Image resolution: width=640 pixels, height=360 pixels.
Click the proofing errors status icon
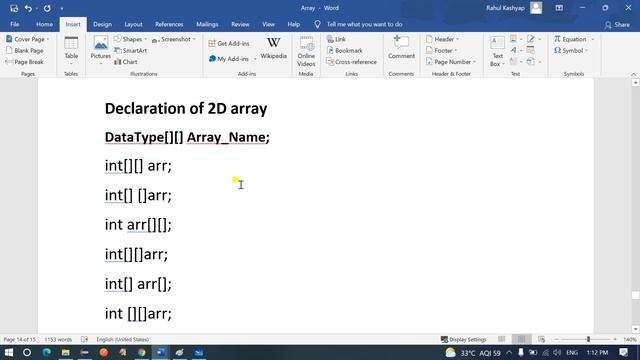coord(84,340)
